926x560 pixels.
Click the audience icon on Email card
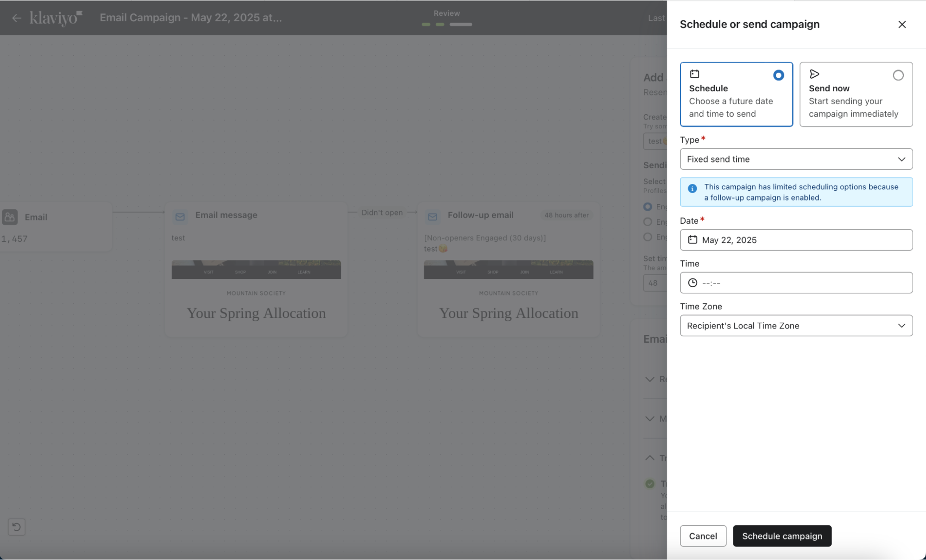pyautogui.click(x=10, y=217)
